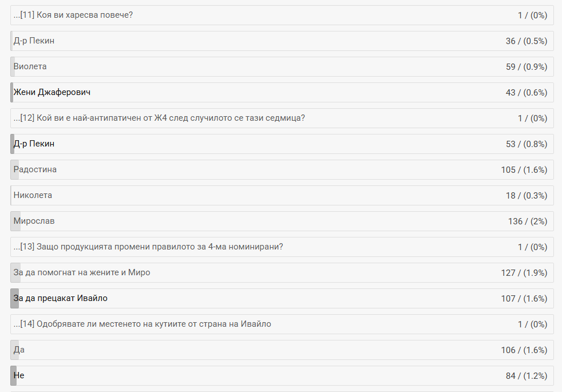Screen dimensions: 562x392
Task: Select 'Д-р Пекин' option with 36 votes
Action: pyautogui.click(x=34, y=41)
